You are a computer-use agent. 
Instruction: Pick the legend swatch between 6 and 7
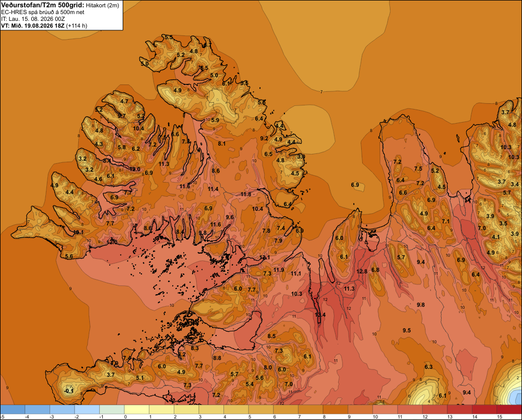pos(286,410)
